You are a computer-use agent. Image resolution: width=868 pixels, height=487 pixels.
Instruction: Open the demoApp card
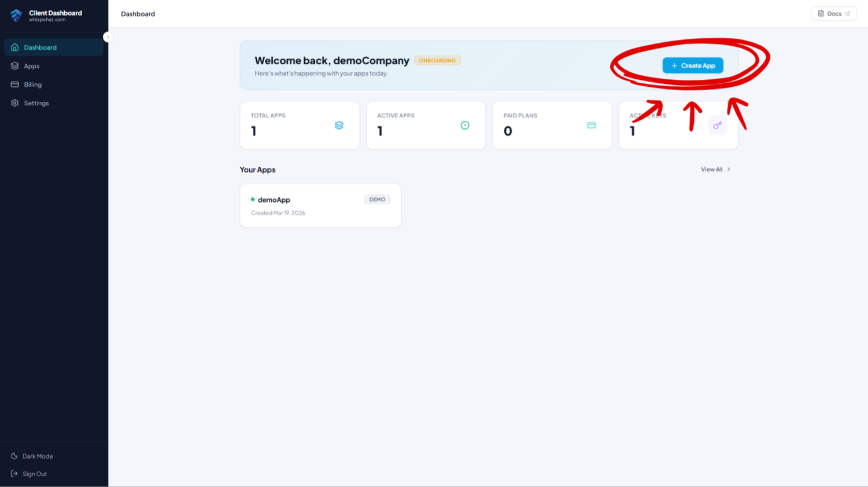pyautogui.click(x=320, y=205)
